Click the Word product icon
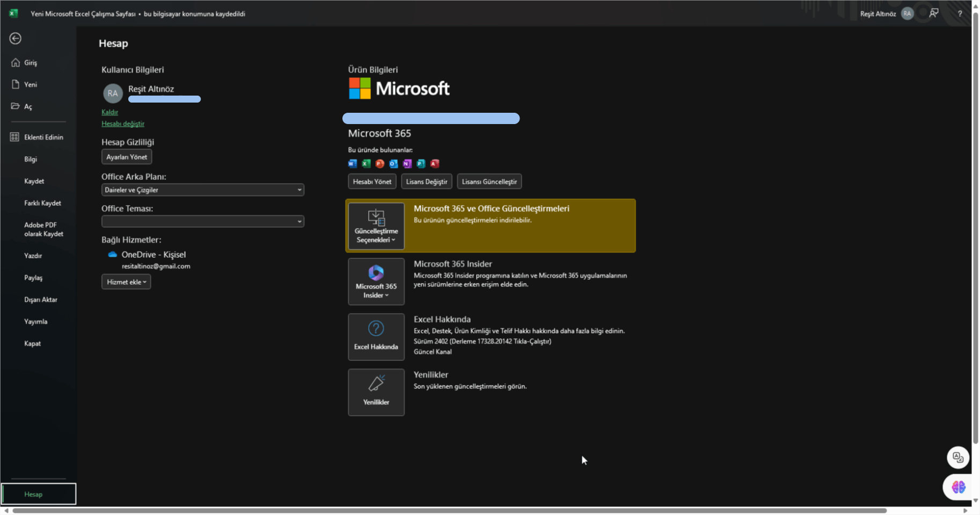 tap(353, 163)
